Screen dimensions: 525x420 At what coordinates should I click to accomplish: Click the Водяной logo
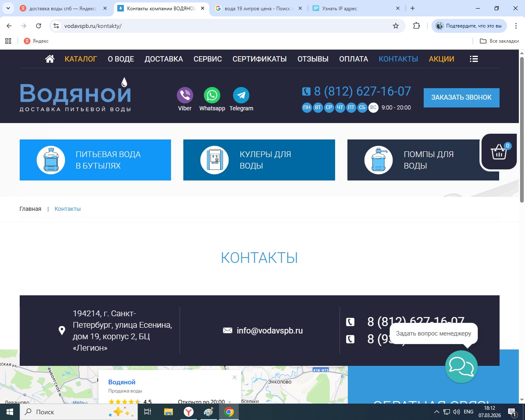coord(75,95)
